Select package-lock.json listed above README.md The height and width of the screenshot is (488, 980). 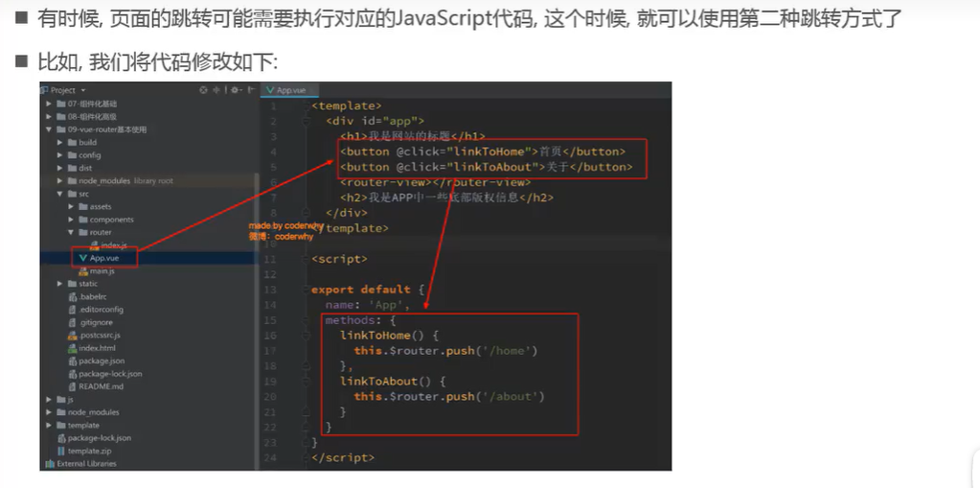click(110, 374)
